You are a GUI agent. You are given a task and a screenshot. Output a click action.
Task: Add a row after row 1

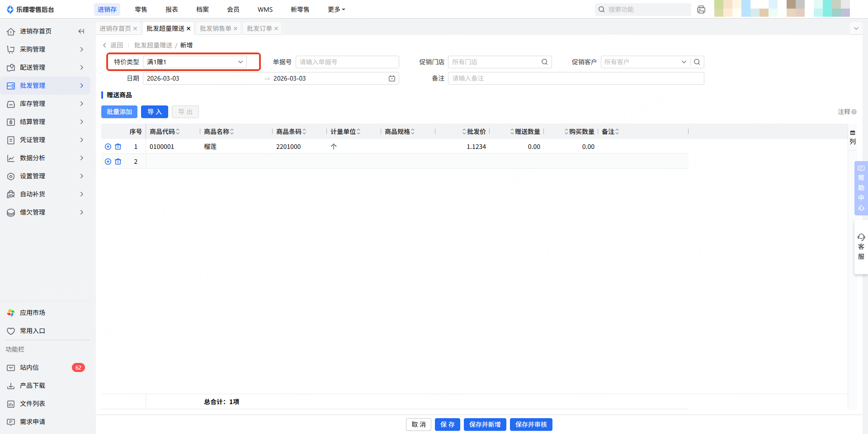pos(108,147)
